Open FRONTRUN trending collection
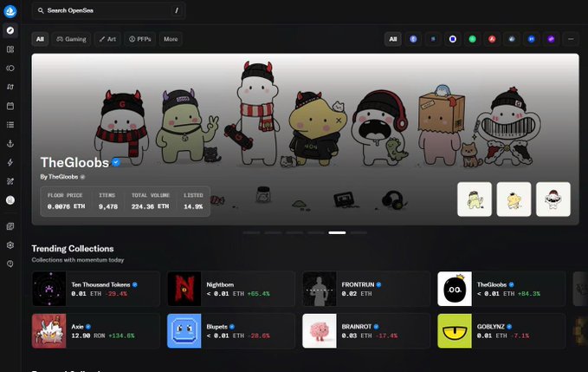Image resolution: width=588 pixels, height=372 pixels. (x=366, y=289)
